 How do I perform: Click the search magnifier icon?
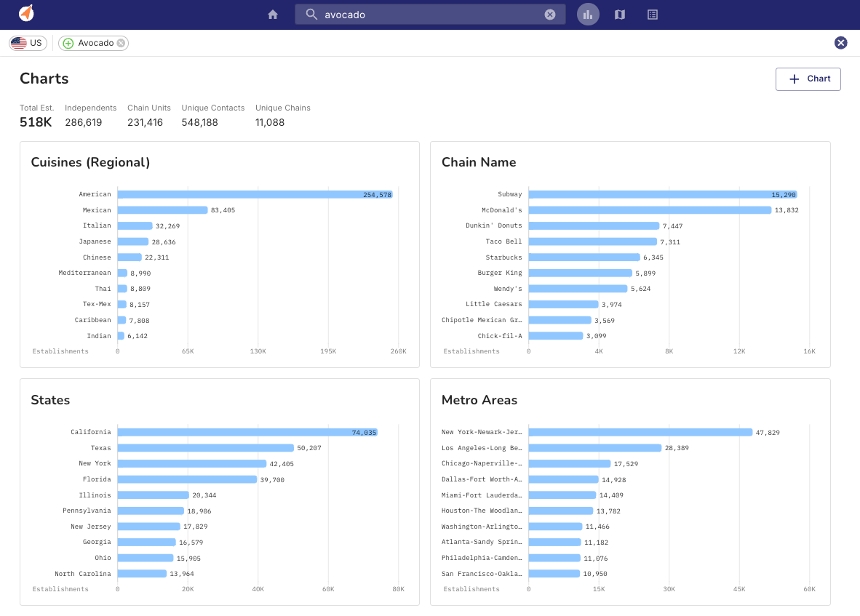pyautogui.click(x=311, y=15)
